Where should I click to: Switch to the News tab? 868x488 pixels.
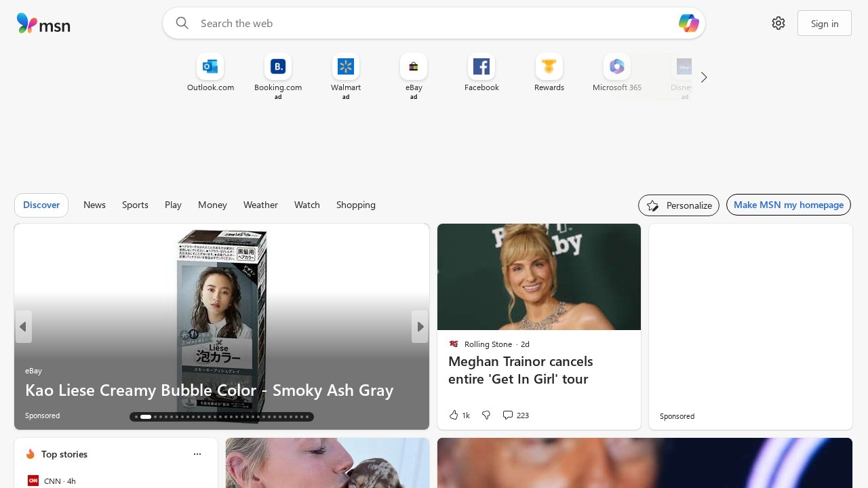(x=94, y=205)
